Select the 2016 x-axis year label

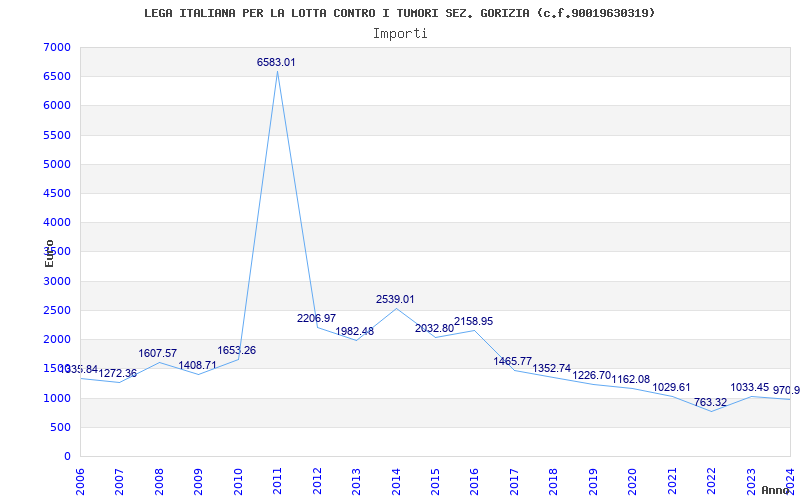coord(474,481)
